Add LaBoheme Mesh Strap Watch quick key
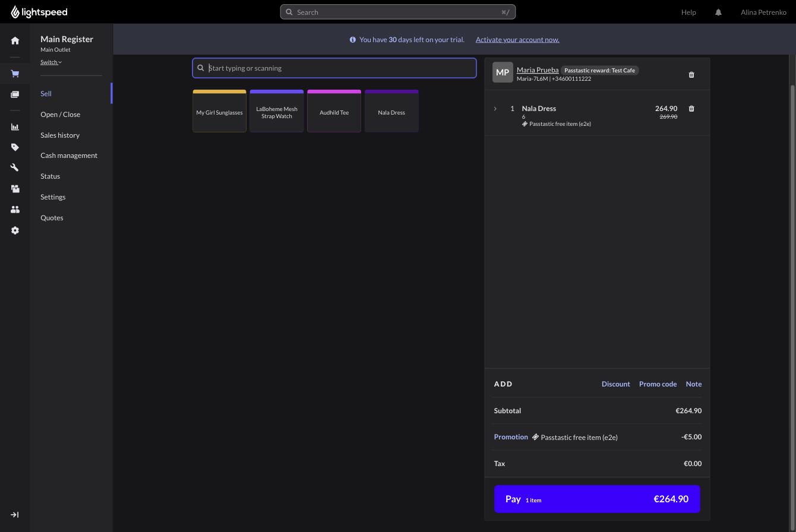This screenshot has height=532, width=796. [x=277, y=111]
